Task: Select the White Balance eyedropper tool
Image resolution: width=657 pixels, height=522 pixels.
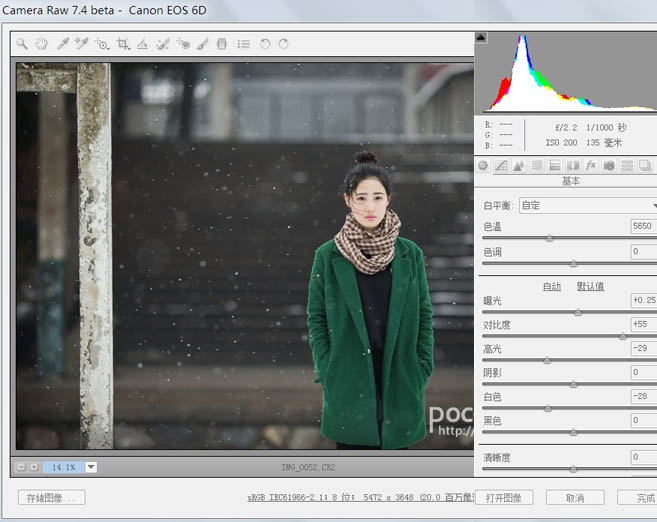Action: click(x=62, y=44)
